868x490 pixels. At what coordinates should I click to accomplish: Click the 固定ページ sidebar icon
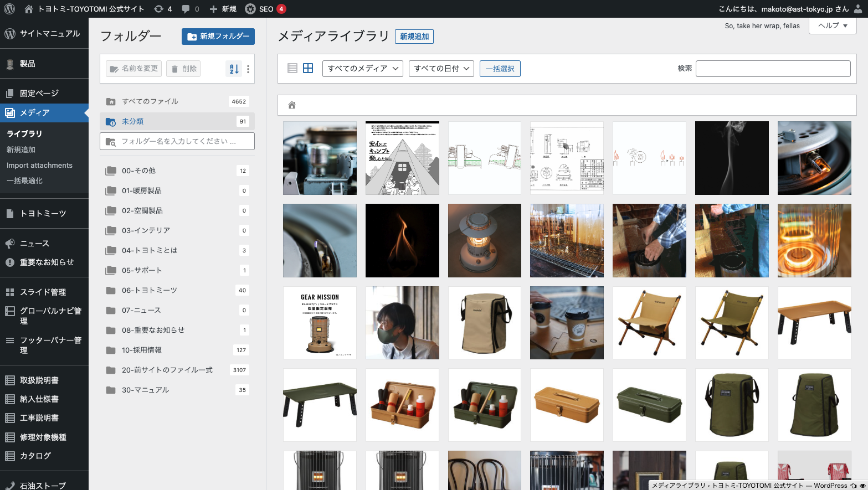(10, 93)
